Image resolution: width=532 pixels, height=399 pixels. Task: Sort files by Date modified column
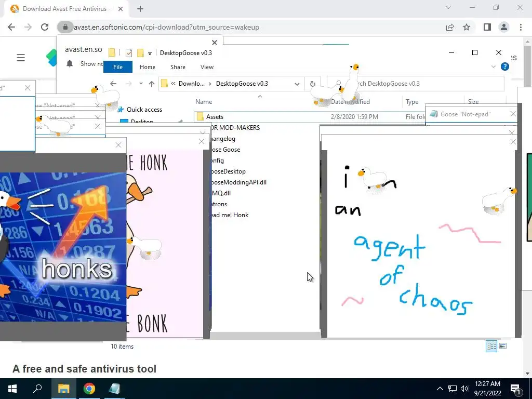tap(350, 101)
